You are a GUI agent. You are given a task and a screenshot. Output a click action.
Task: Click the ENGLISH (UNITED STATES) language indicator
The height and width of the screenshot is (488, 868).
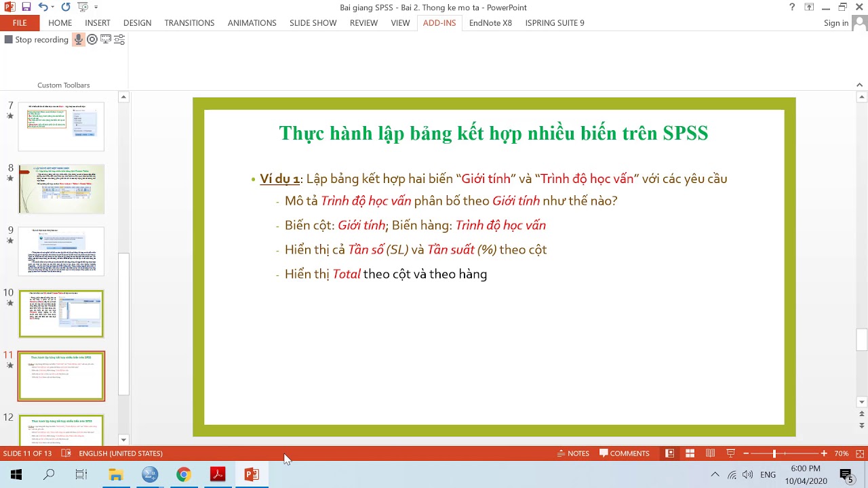(x=121, y=453)
